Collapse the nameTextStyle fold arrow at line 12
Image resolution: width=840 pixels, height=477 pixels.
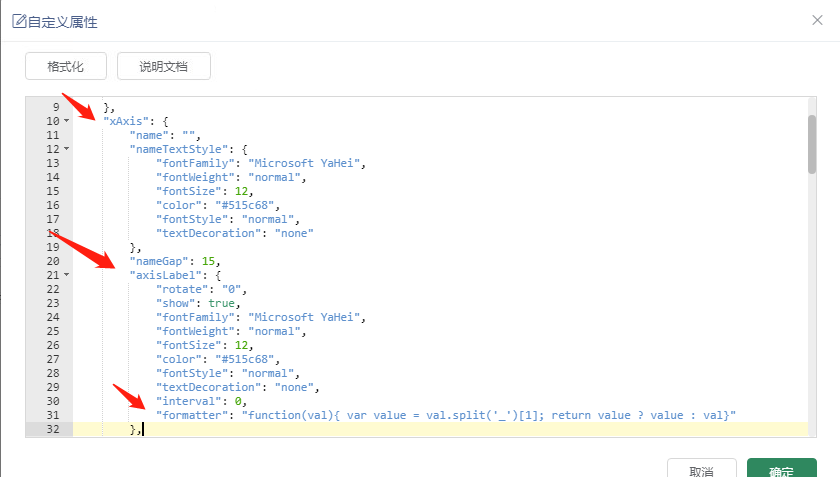(x=66, y=149)
